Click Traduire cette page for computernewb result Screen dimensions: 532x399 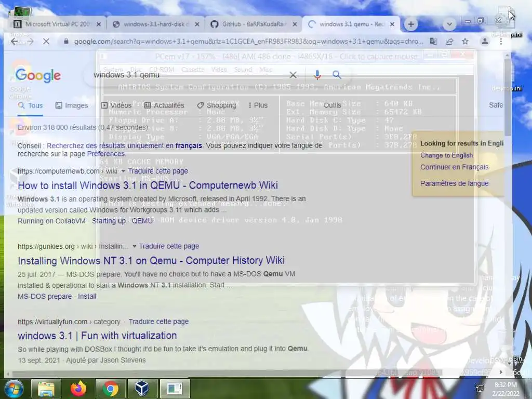[158, 171]
